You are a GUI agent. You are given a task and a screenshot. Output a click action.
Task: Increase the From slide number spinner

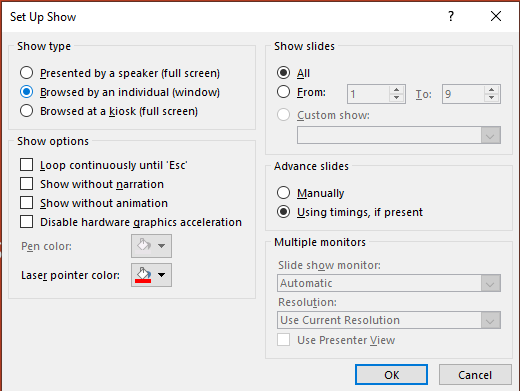396,90
